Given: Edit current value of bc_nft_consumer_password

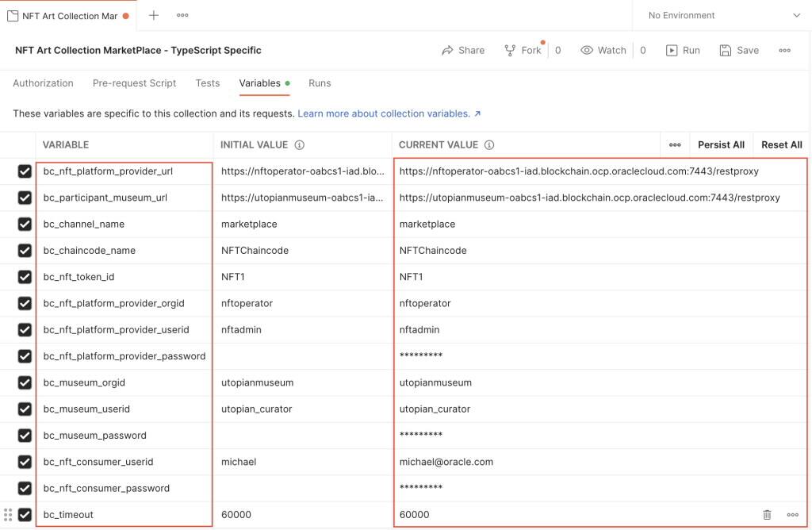Looking at the screenshot, I should pos(600,488).
